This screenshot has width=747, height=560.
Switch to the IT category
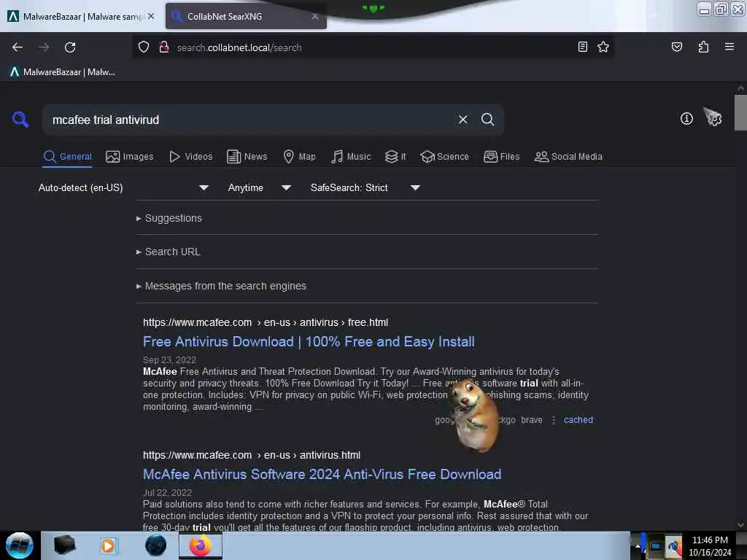click(395, 157)
